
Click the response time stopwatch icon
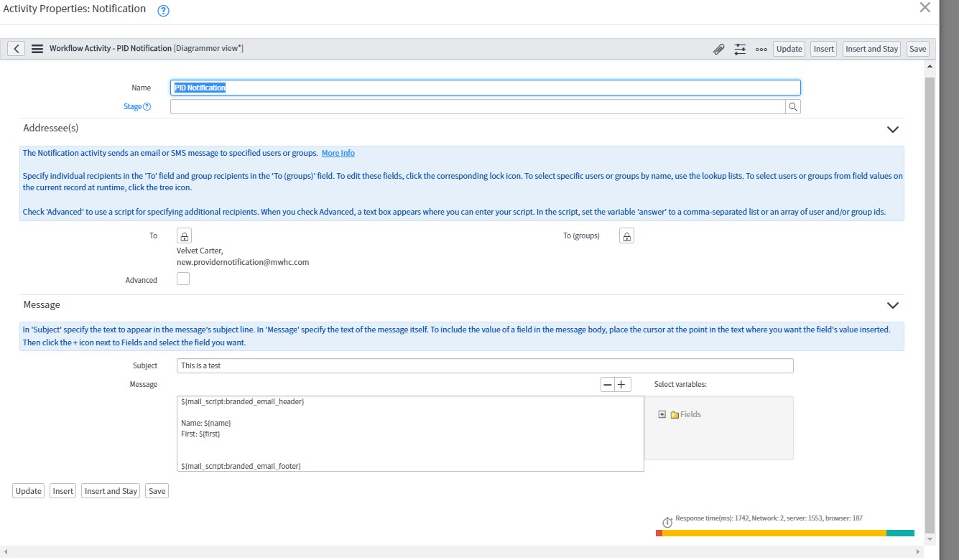click(667, 522)
